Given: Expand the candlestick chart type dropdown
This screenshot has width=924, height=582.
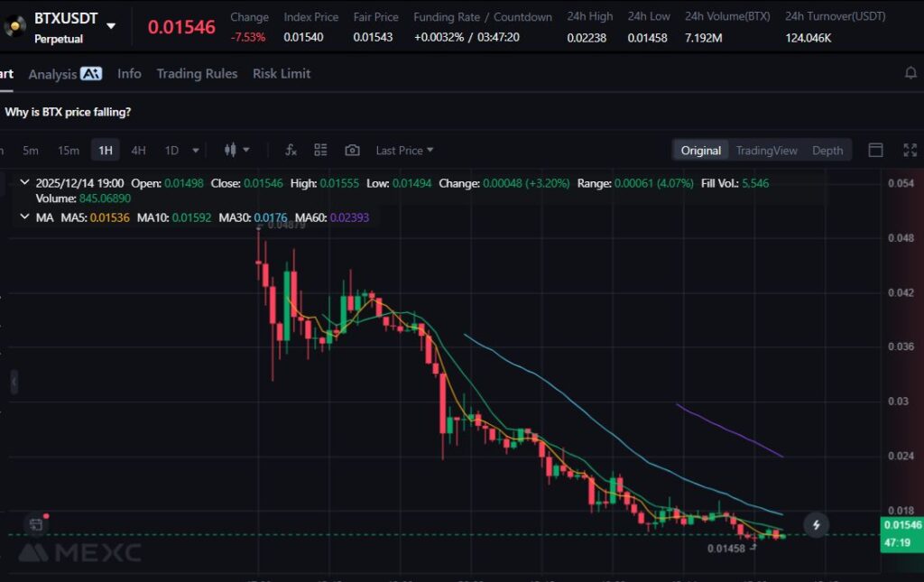Looking at the screenshot, I should coord(236,151).
